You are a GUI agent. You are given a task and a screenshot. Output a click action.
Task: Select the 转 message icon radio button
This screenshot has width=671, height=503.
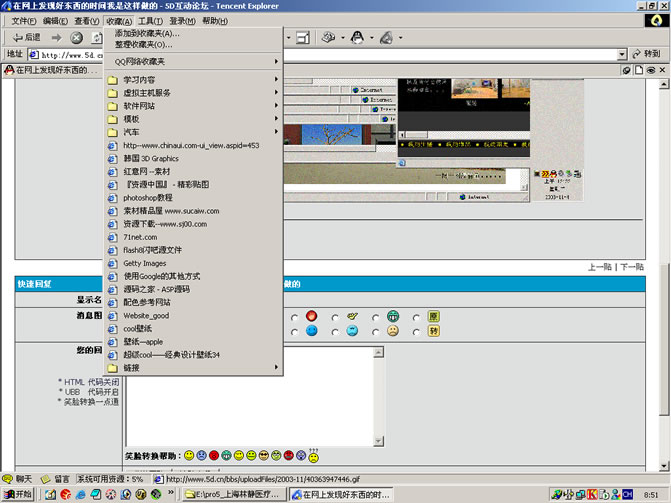pos(416,332)
